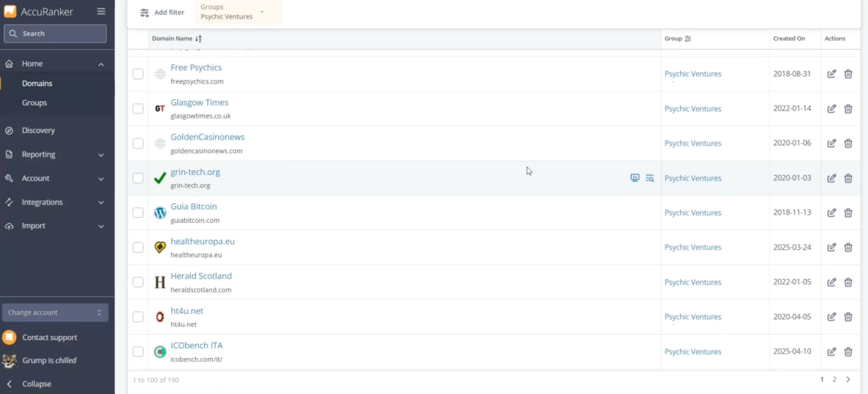The width and height of the screenshot is (868, 394).
Task: Edit the GoldenCasinonews domain
Action: click(x=832, y=143)
